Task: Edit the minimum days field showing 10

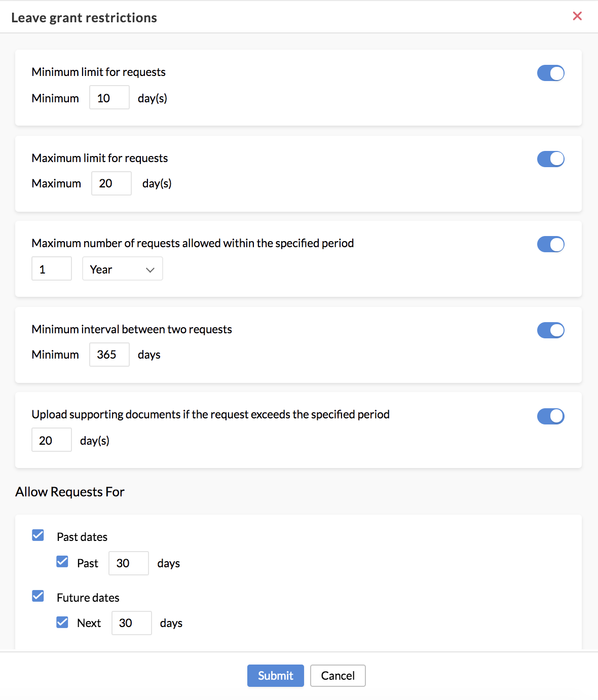Action: pos(109,98)
